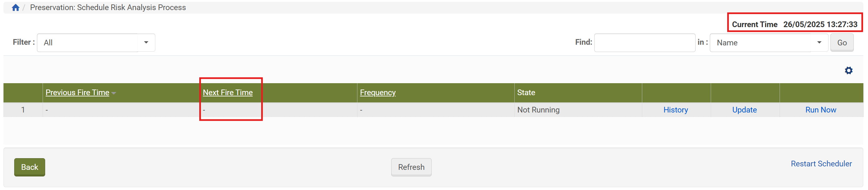Image resolution: width=868 pixels, height=190 pixels.
Task: Click into the Find text box
Action: (644, 43)
